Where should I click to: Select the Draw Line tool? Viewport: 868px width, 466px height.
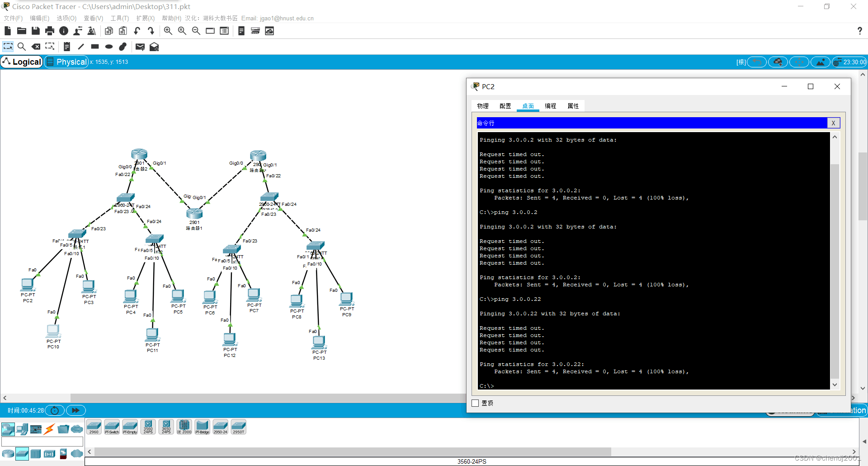pos(81,47)
